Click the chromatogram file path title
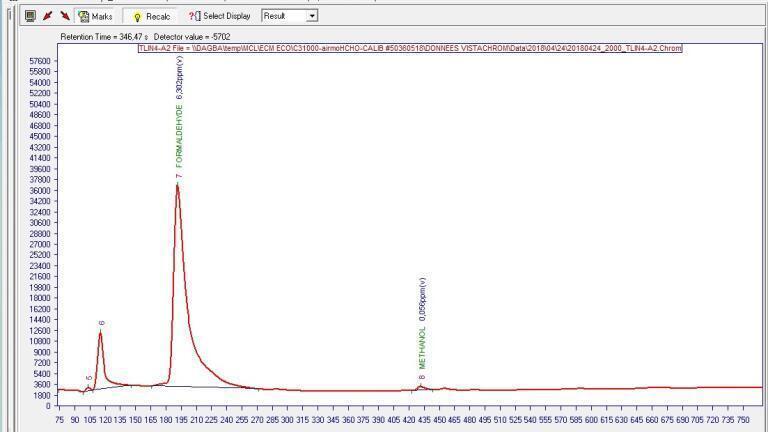Screen dimensions: 768x432 click(x=410, y=48)
